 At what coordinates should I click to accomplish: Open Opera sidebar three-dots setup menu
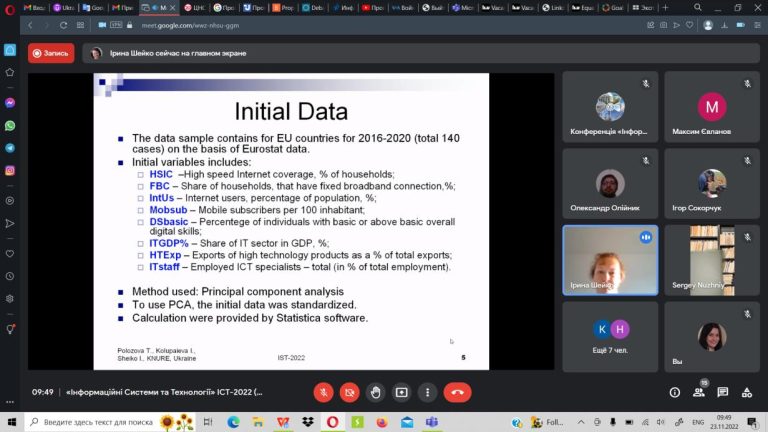(10, 402)
